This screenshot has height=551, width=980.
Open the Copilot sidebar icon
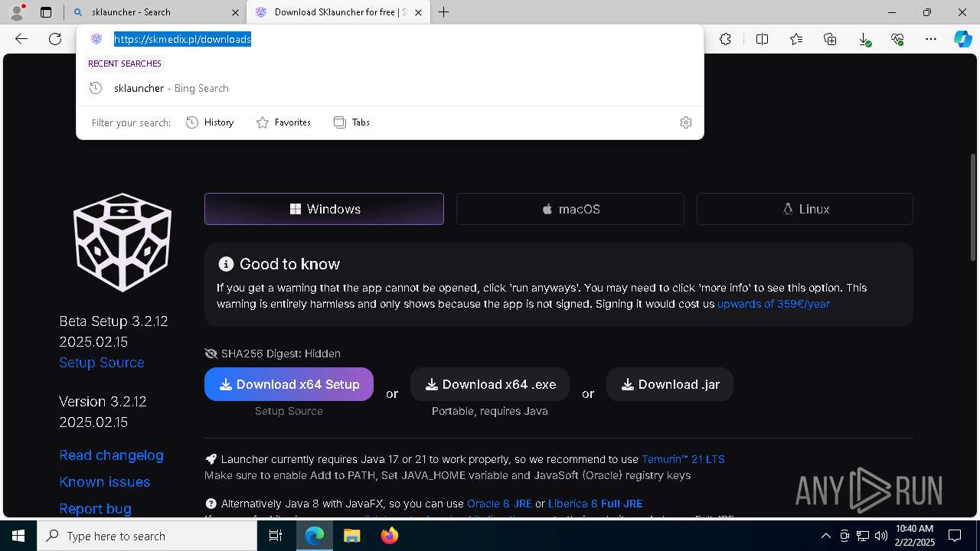click(x=963, y=39)
